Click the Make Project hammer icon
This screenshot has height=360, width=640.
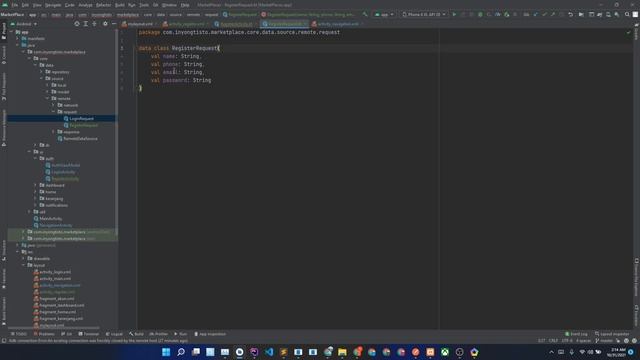tap(365, 14)
